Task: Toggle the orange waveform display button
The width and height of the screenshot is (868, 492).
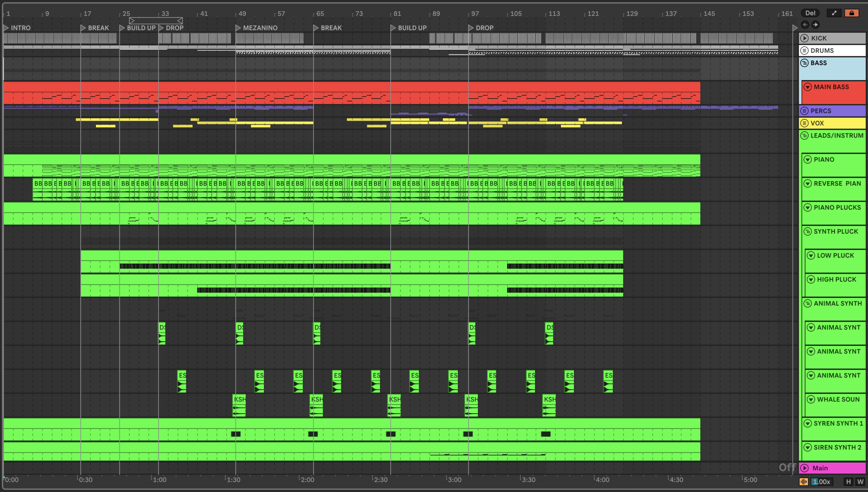Action: [803, 481]
